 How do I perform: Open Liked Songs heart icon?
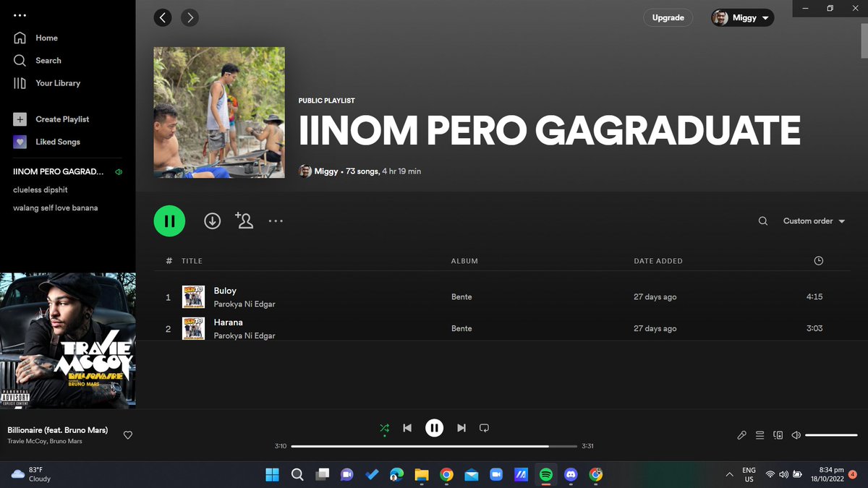(20, 142)
